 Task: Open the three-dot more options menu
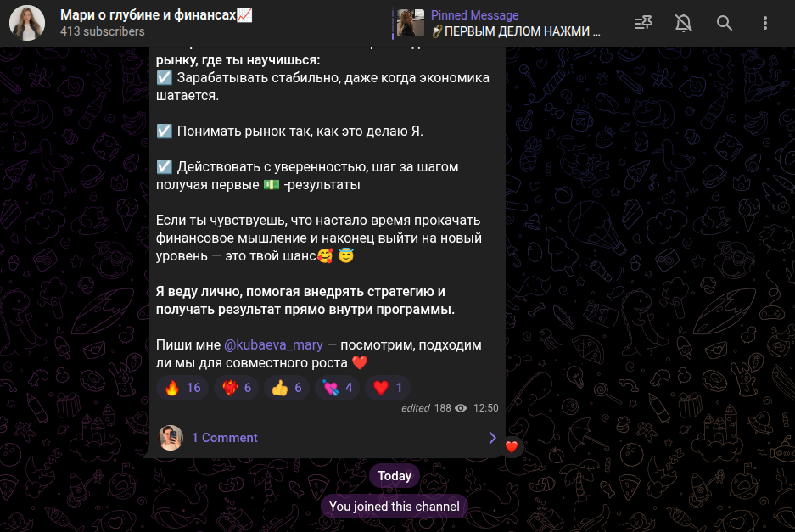[765, 23]
